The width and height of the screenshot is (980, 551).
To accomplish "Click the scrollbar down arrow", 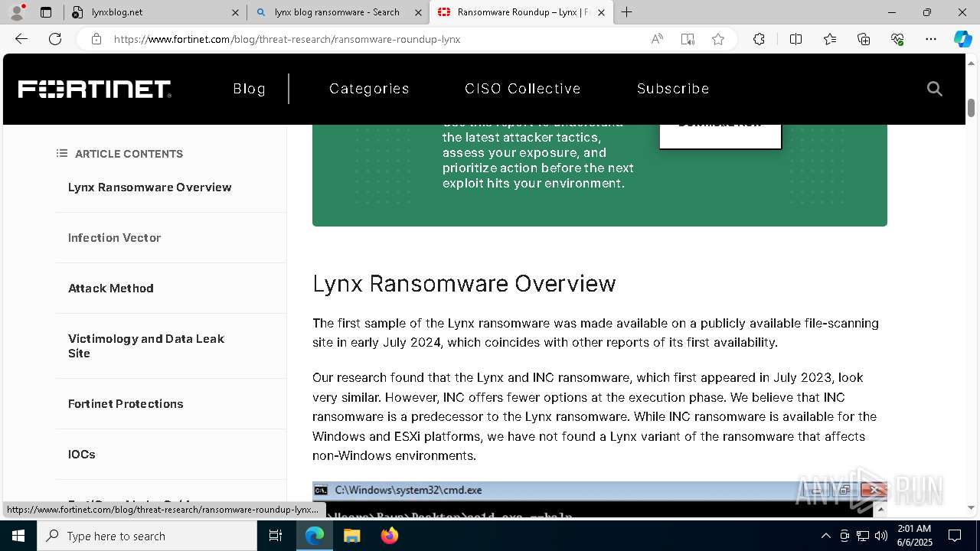I will point(972,507).
